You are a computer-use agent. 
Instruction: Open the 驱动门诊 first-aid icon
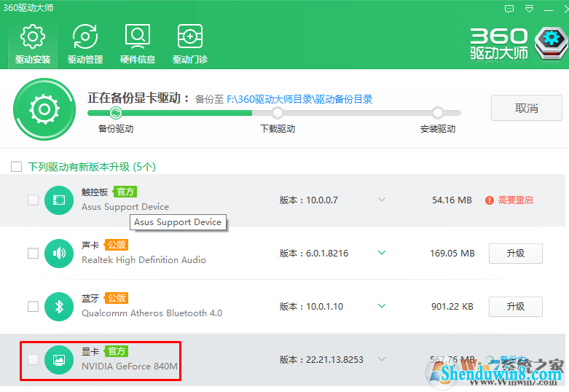pyautogui.click(x=189, y=36)
